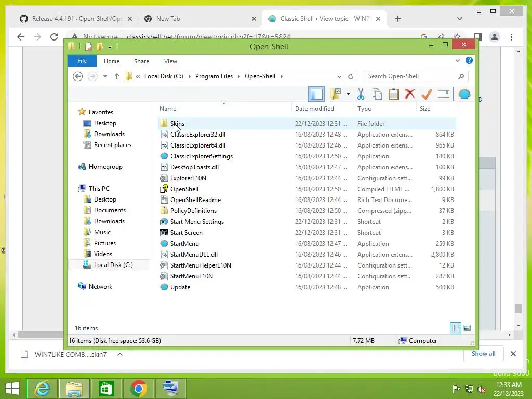This screenshot has width=532, height=399.
Task: Open WIN7LIKE skin7 download options chevron
Action: 120,354
